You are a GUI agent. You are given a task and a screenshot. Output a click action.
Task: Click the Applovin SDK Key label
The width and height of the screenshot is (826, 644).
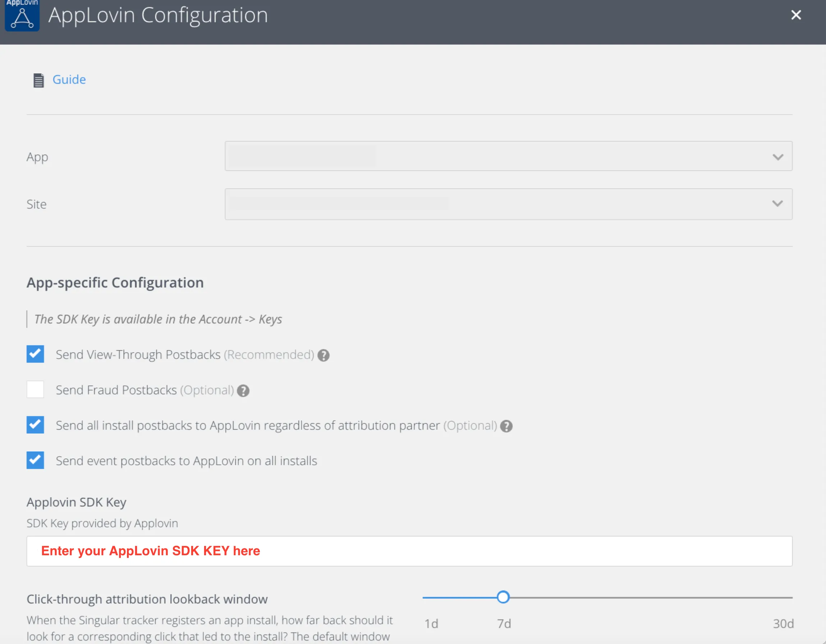[x=77, y=502]
